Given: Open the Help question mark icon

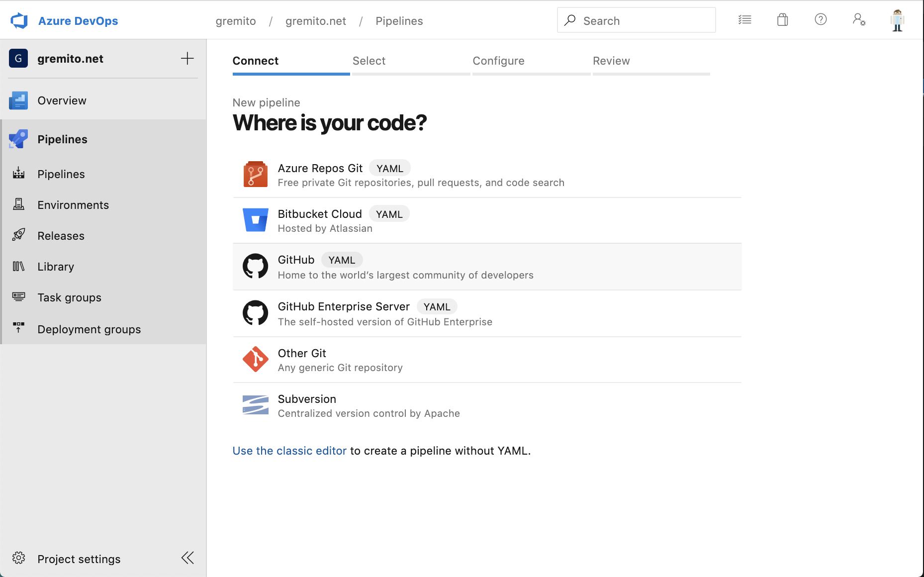Looking at the screenshot, I should [821, 20].
